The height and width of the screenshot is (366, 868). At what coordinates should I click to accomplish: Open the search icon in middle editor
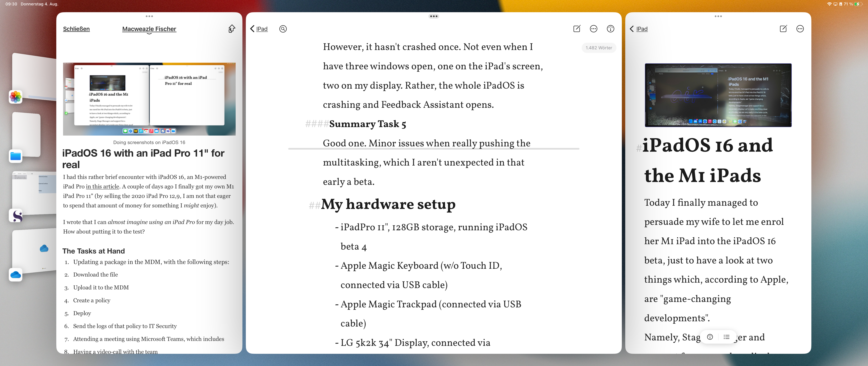coord(283,29)
